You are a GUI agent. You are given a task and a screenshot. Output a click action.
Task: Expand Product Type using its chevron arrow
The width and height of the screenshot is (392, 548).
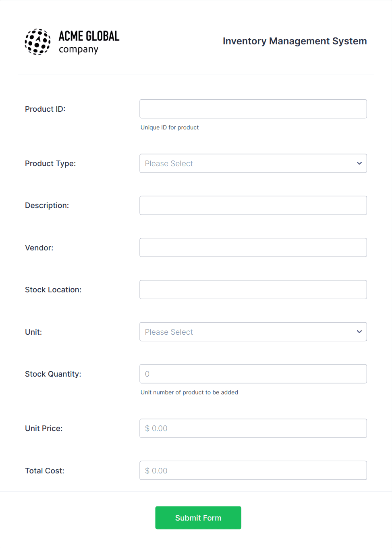tap(359, 163)
